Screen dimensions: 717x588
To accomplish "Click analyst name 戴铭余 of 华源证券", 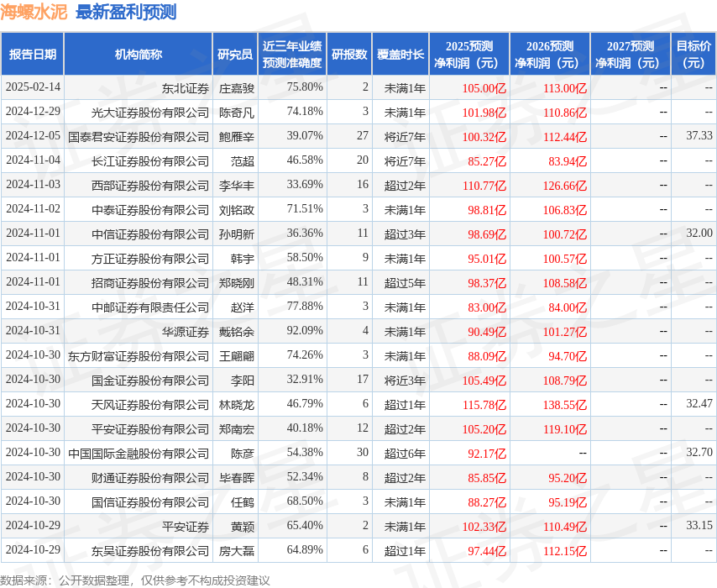I will pyautogui.click(x=237, y=331).
